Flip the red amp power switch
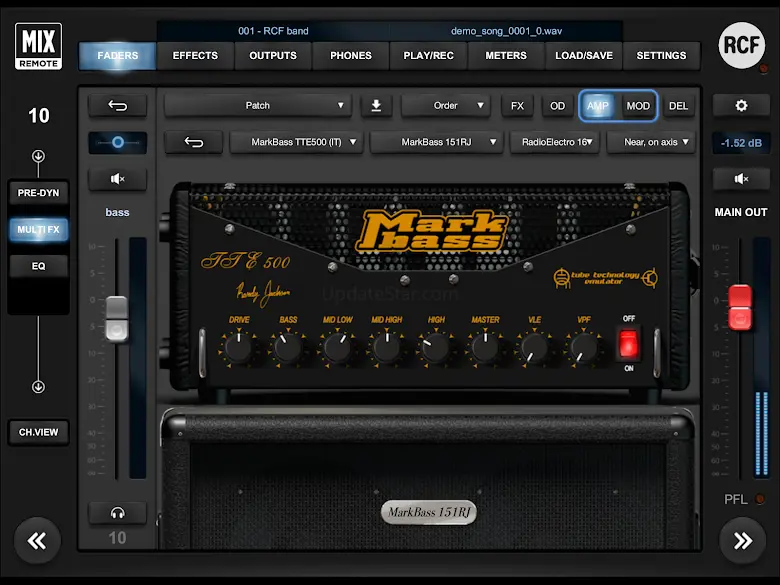 click(x=628, y=344)
